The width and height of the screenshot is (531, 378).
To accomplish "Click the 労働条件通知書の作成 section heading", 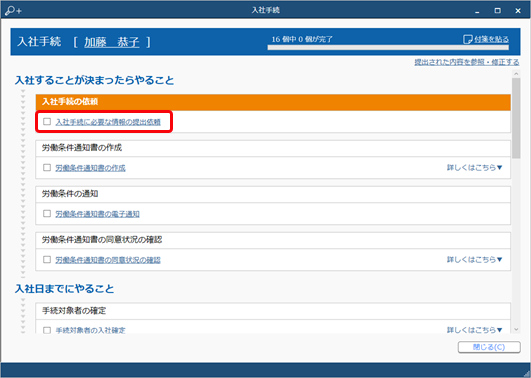I will click(82, 148).
